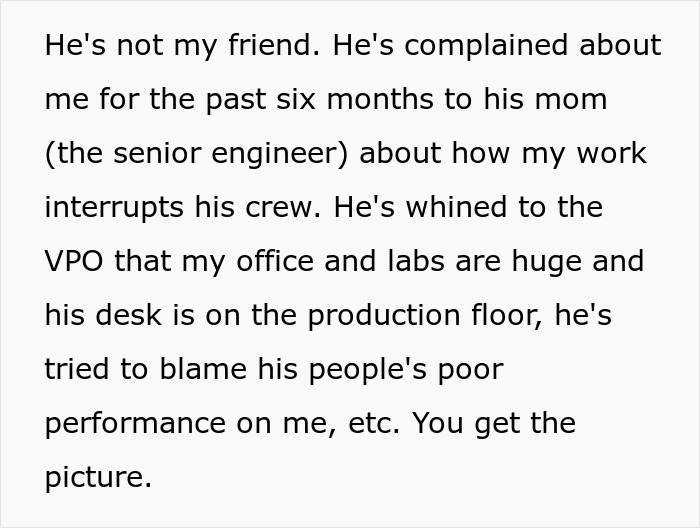Viewport: 700px width, 528px height.
Task: Click the word "poor"
Action: 470,370
